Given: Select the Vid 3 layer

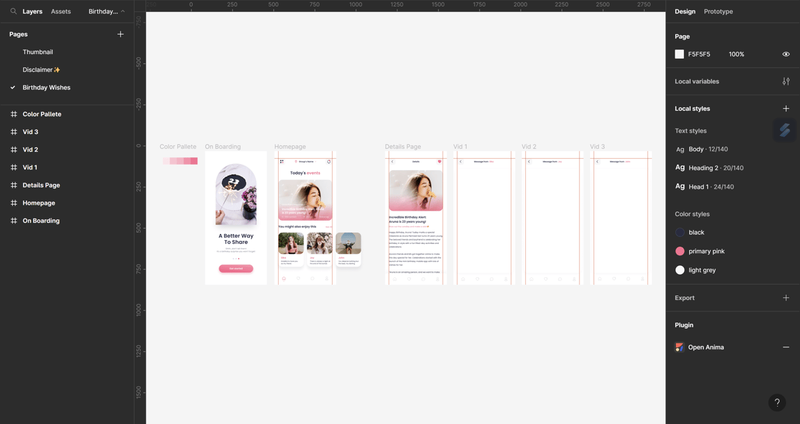Looking at the screenshot, I should pyautogui.click(x=30, y=132).
